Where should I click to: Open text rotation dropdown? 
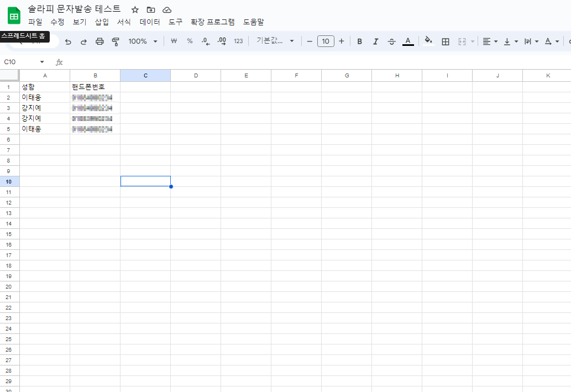(x=552, y=41)
